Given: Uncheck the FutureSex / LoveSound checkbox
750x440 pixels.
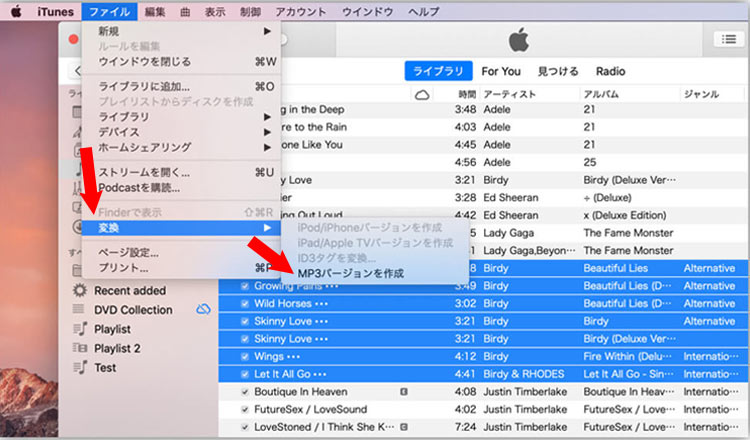Looking at the screenshot, I should (x=245, y=410).
